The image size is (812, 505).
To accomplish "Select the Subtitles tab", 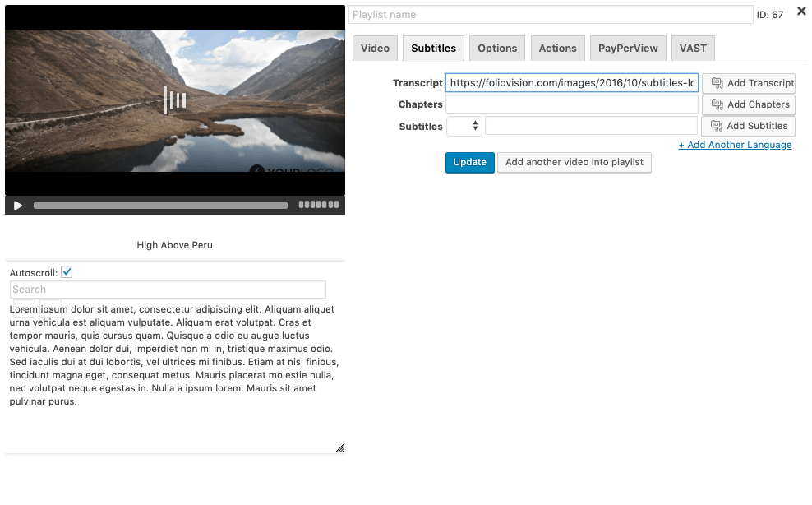I will point(433,49).
